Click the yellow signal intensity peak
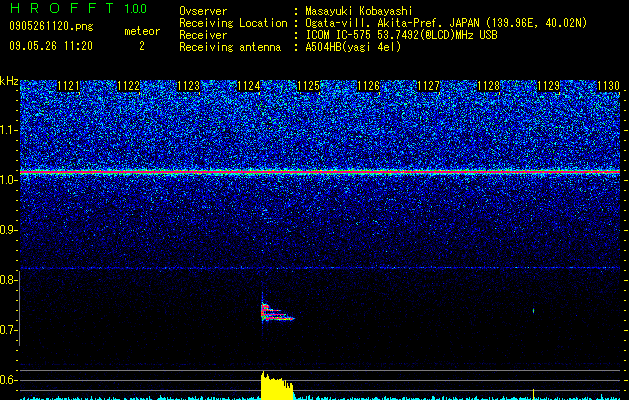Image resolution: width=629 pixels, height=400 pixels. coord(277,386)
